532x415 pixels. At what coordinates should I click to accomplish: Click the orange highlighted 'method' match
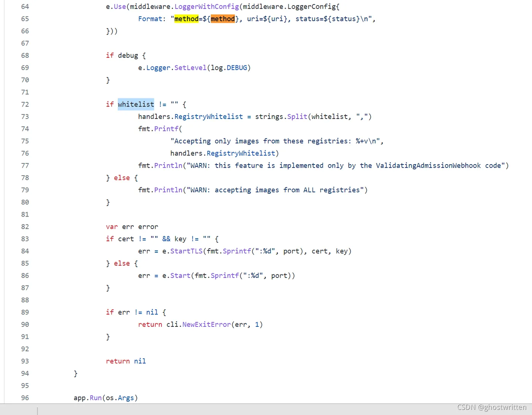[223, 19]
